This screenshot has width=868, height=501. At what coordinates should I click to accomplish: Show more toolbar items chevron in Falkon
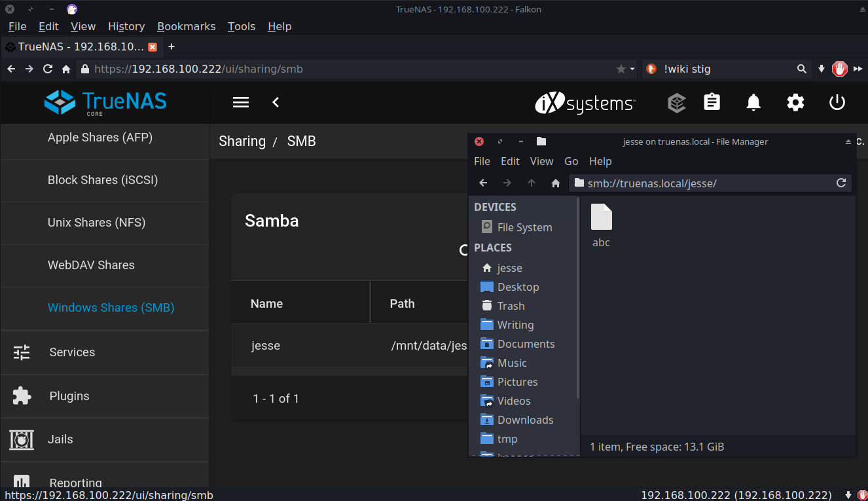coord(858,69)
